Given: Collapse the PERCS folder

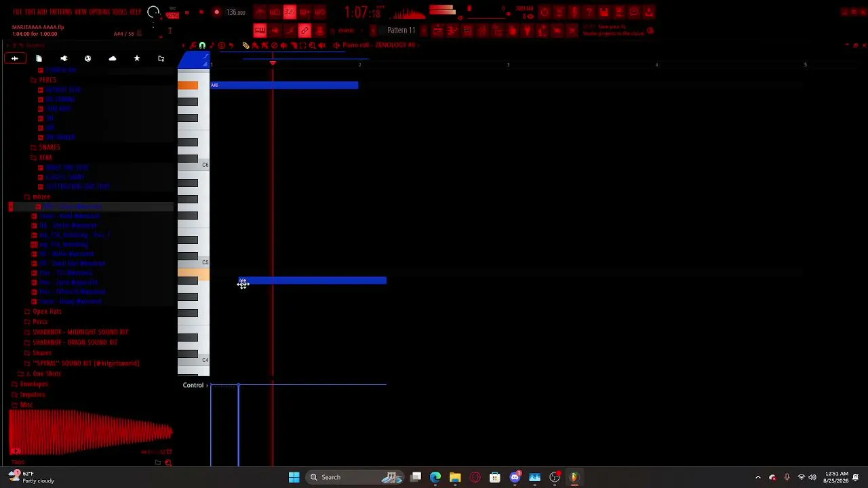Looking at the screenshot, I should (x=47, y=80).
